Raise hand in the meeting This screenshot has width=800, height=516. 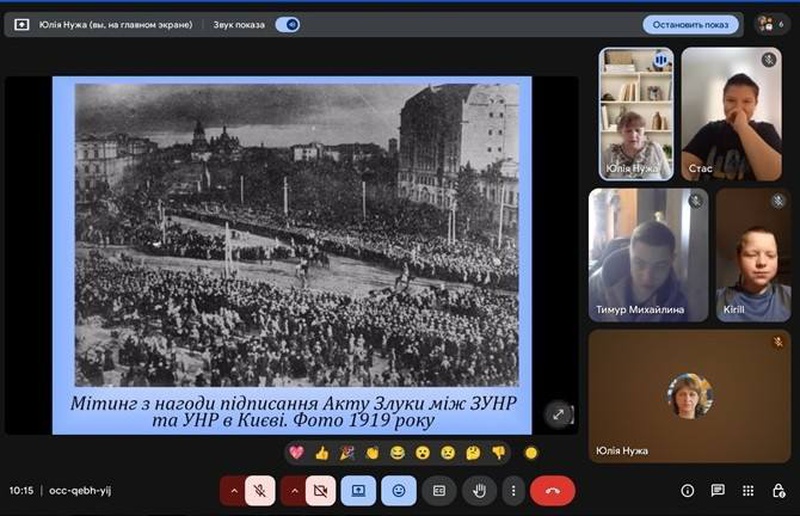(479, 491)
